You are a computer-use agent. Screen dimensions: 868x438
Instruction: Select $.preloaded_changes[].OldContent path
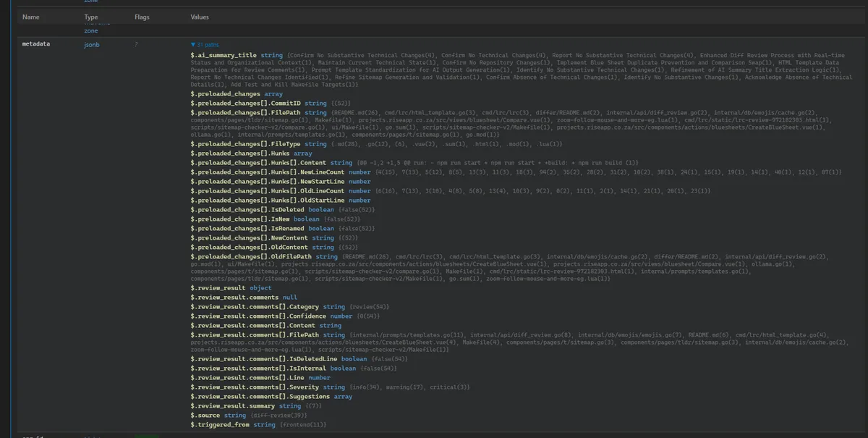[250, 248]
